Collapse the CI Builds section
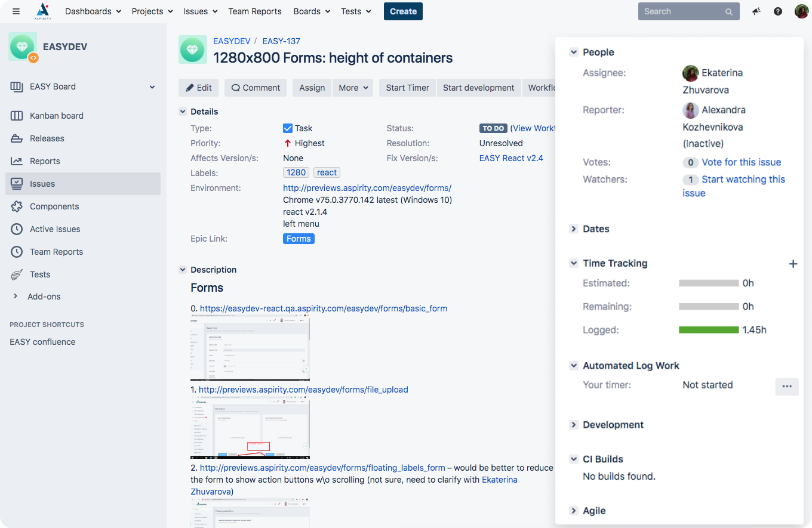The height and width of the screenshot is (528, 812). pos(574,459)
